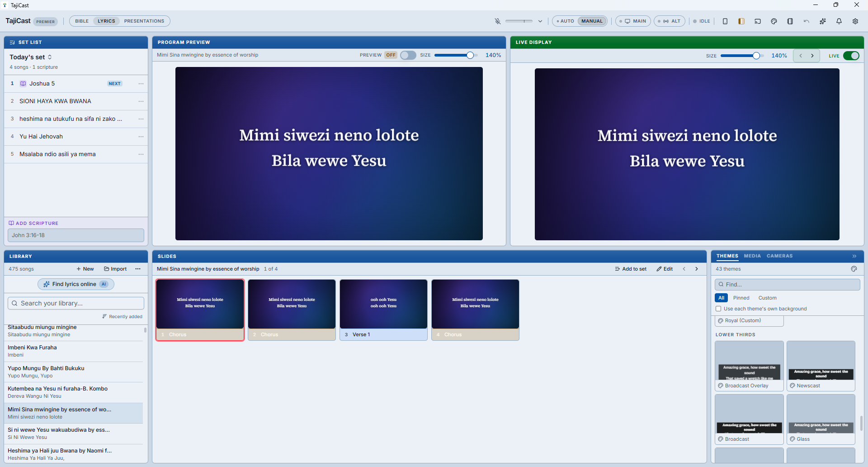The image size is (868, 467).
Task: Open more options for SIONI HAYA KWA BWANA
Action: pos(141,101)
